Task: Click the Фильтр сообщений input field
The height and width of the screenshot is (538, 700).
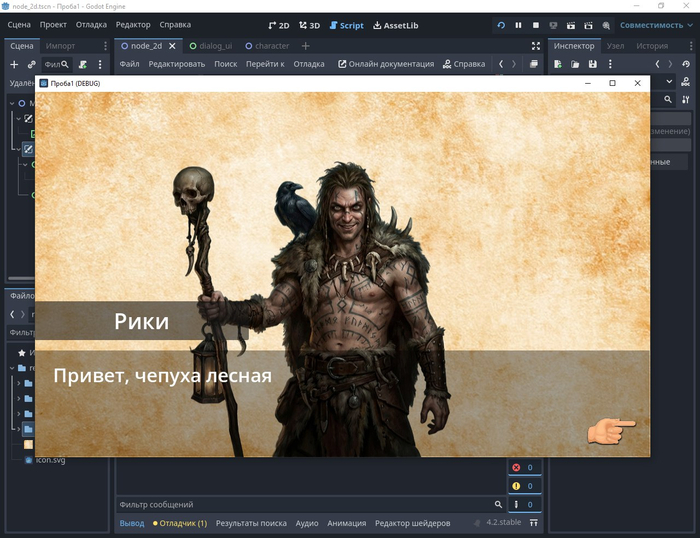Action: click(x=300, y=505)
